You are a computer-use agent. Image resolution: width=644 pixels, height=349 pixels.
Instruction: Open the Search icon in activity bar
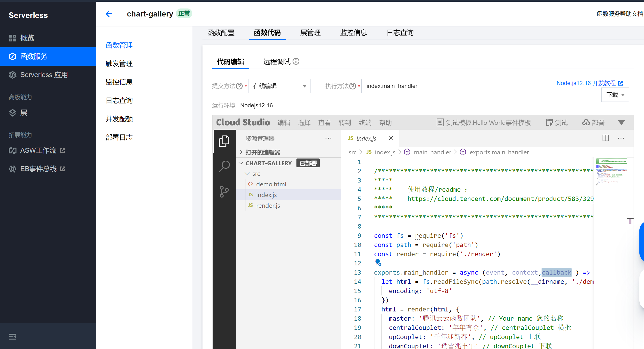pyautogui.click(x=224, y=166)
